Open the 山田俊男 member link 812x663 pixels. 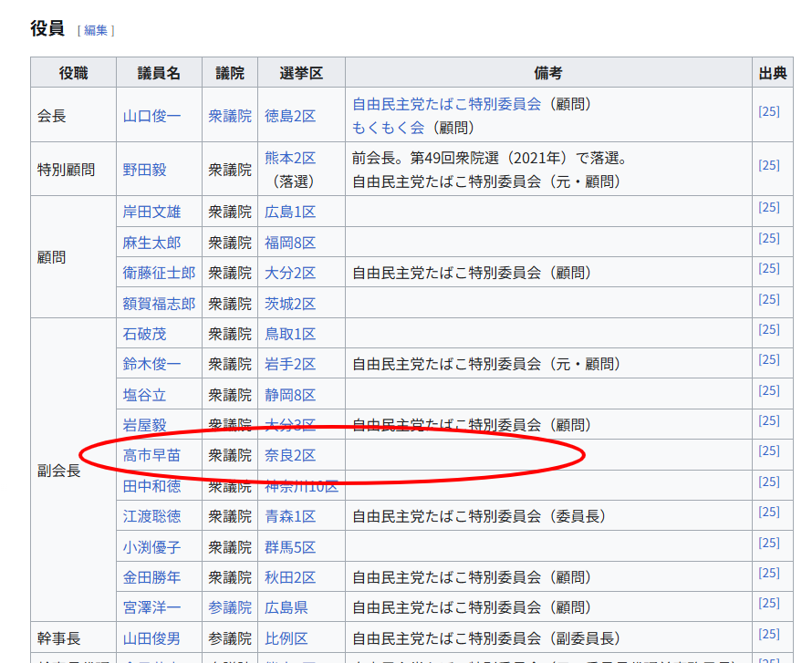151,638
